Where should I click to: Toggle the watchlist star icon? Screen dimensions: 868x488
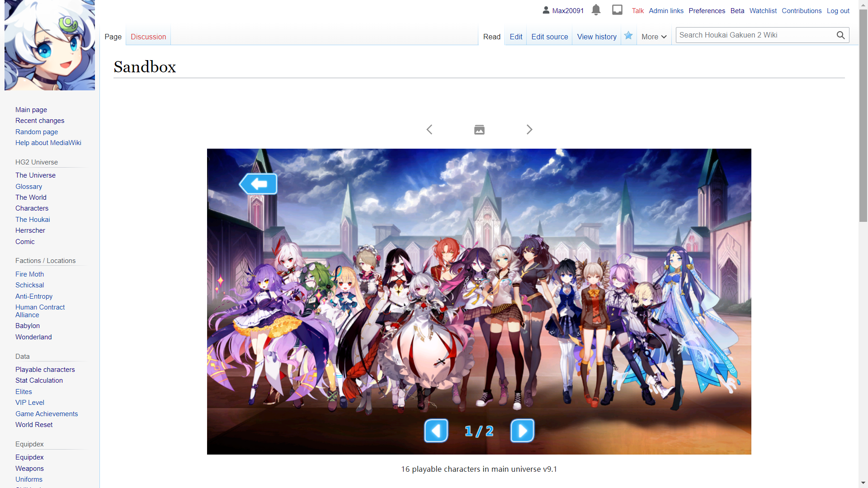tap(628, 36)
